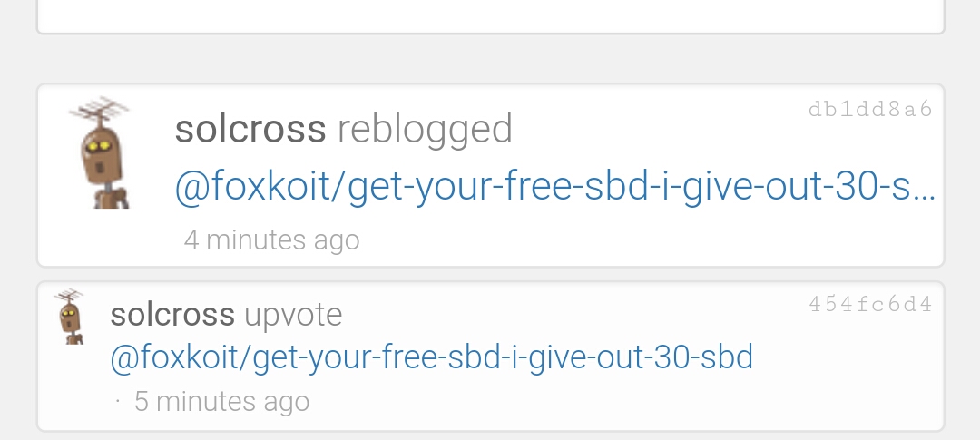Click the "reblogged" action label
This screenshot has height=440, width=980.
[x=425, y=130]
